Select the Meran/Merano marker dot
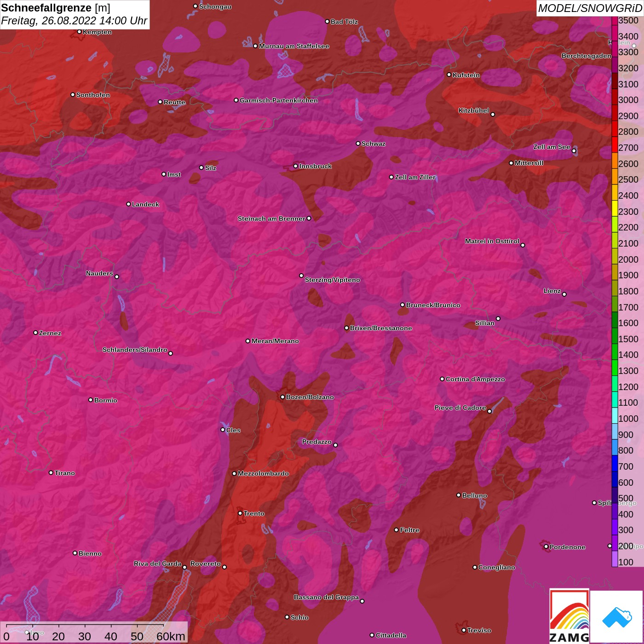Screen dimensions: 644x644 point(248,341)
